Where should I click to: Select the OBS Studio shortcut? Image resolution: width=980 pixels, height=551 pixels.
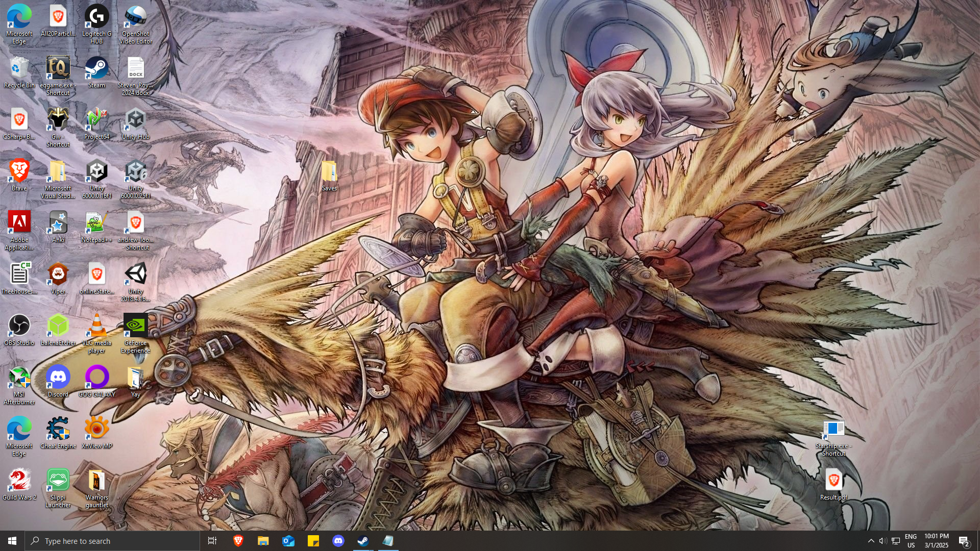[19, 331]
